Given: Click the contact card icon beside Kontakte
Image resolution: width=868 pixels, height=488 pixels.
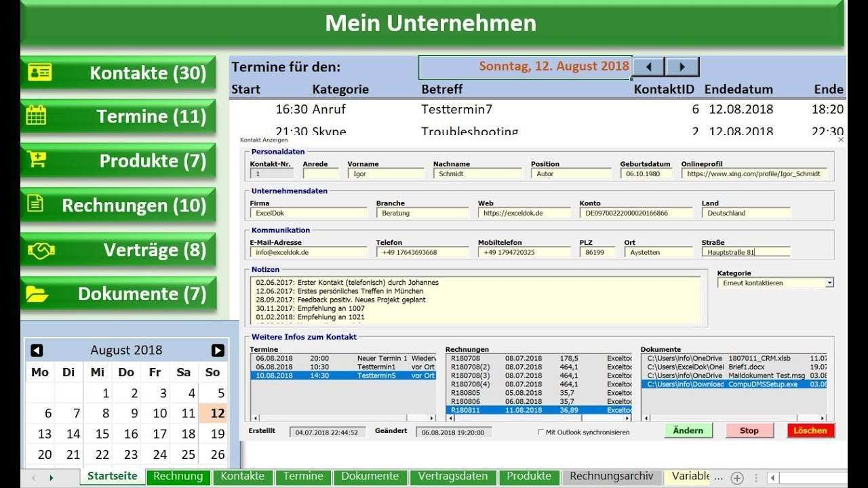Looking at the screenshot, I should point(39,73).
